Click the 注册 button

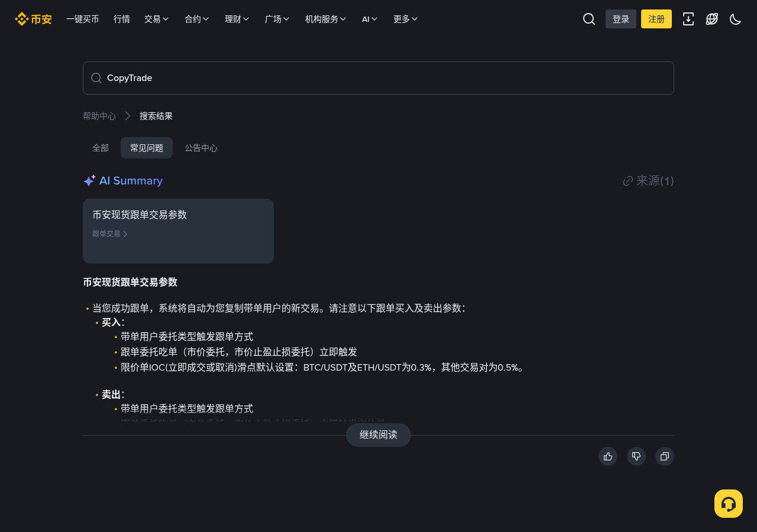(656, 19)
